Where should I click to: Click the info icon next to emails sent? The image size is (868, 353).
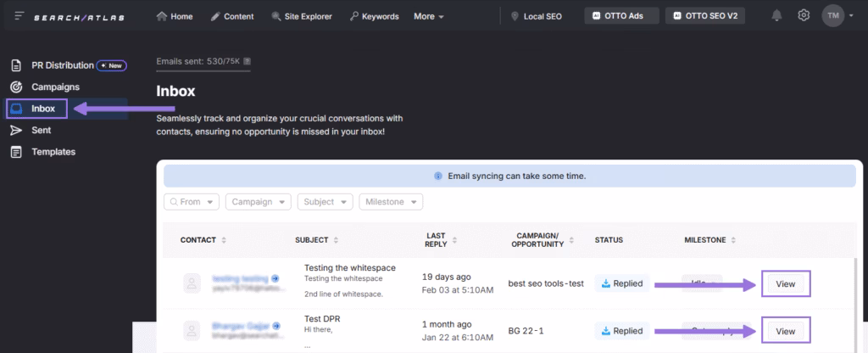(247, 61)
